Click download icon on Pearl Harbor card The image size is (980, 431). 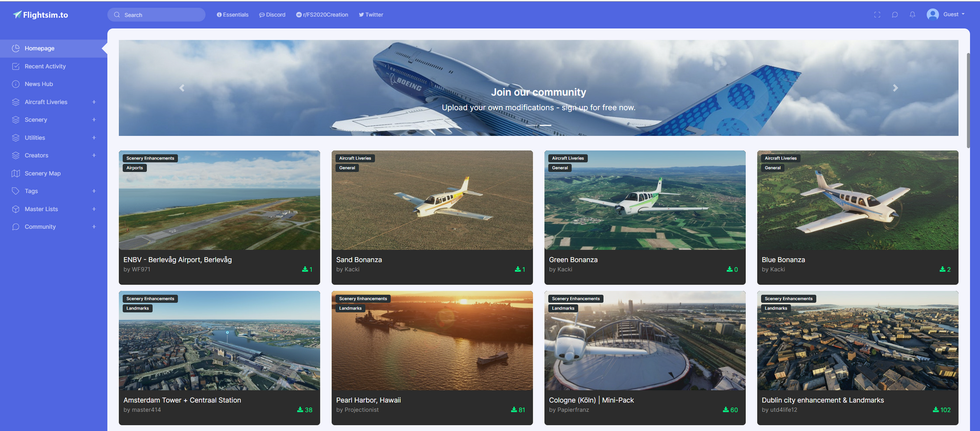[514, 409]
